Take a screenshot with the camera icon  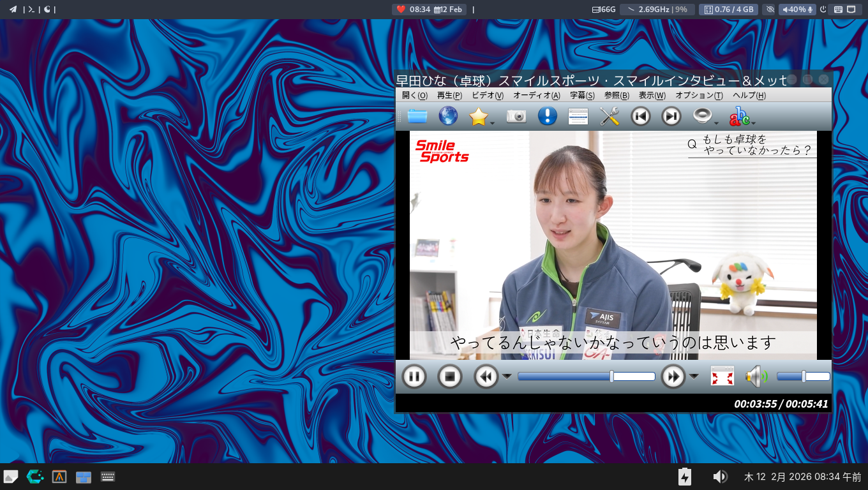(516, 116)
